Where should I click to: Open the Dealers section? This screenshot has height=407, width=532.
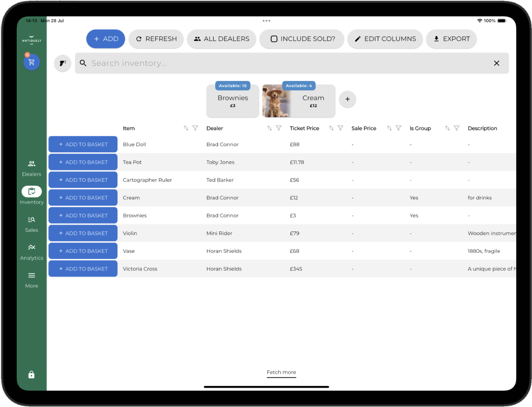[31, 168]
